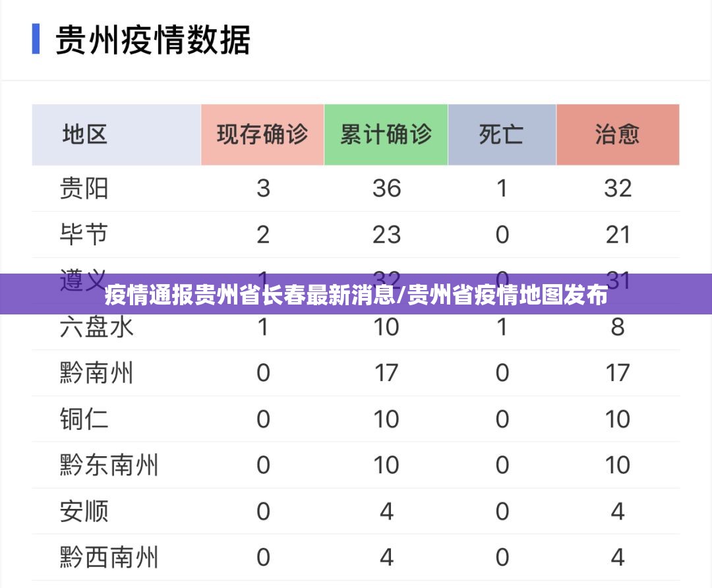This screenshot has height=588, width=712.
Task: Click the 黔西南州 region name
Action: click(109, 558)
